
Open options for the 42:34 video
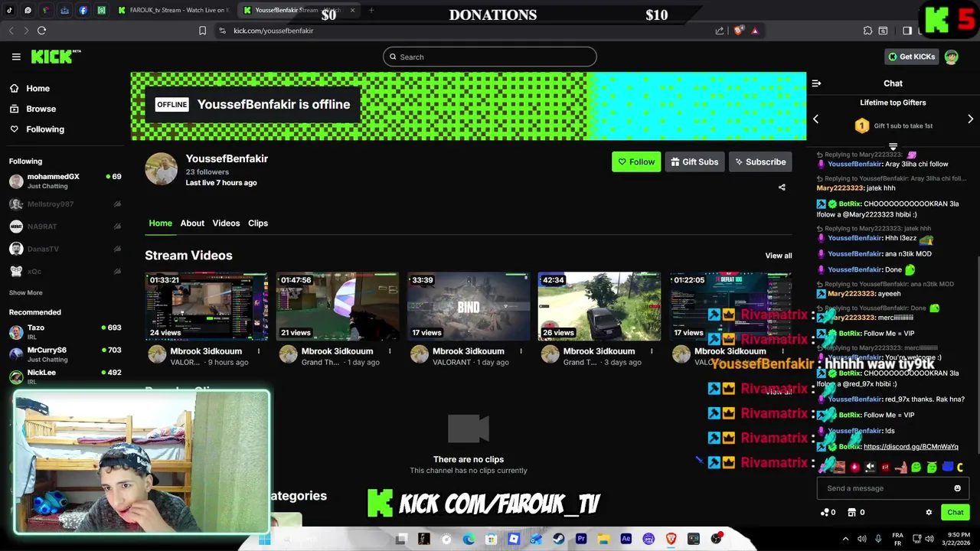tap(652, 351)
